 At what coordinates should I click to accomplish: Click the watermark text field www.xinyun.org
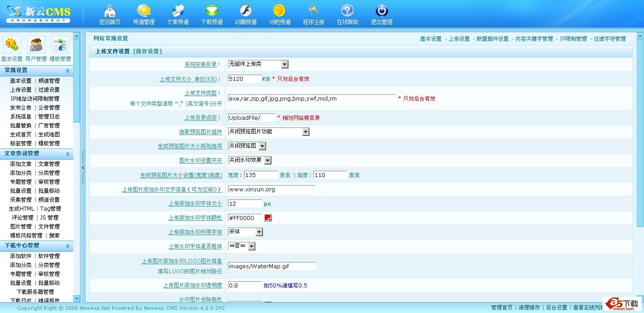click(271, 190)
